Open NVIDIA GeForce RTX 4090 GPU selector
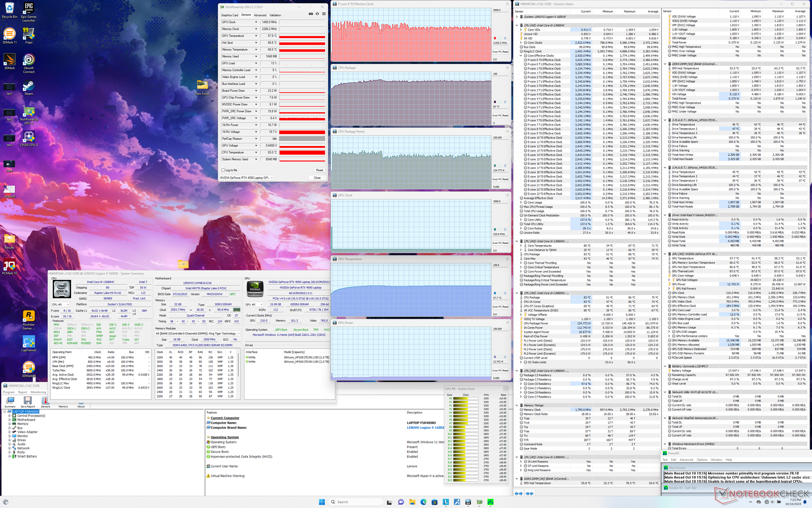Image resolution: width=812 pixels, height=508 pixels. point(247,178)
